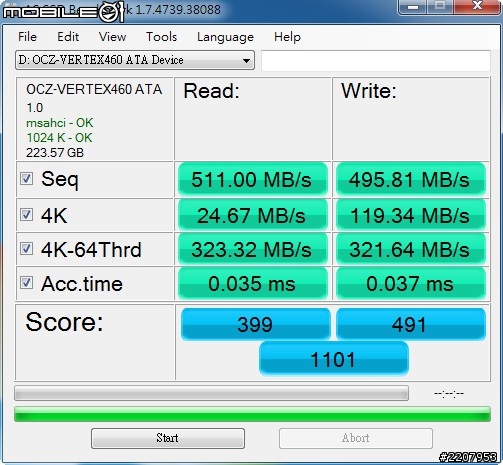
Task: Disable the 4K-64Thrd test checkbox
Action: point(26,249)
